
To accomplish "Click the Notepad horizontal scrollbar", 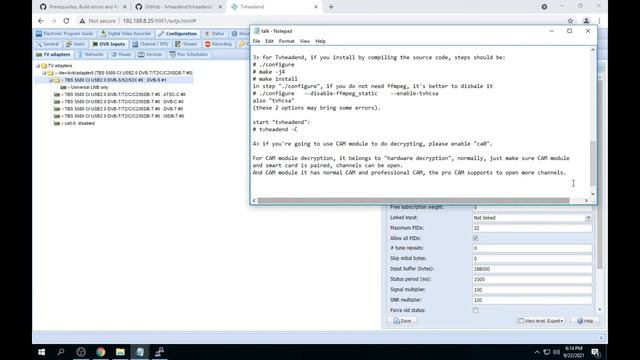I will (413, 200).
